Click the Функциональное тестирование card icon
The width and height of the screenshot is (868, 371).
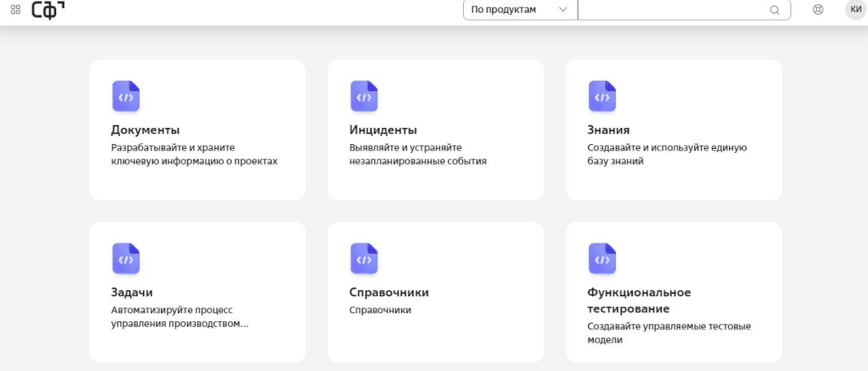(x=602, y=259)
